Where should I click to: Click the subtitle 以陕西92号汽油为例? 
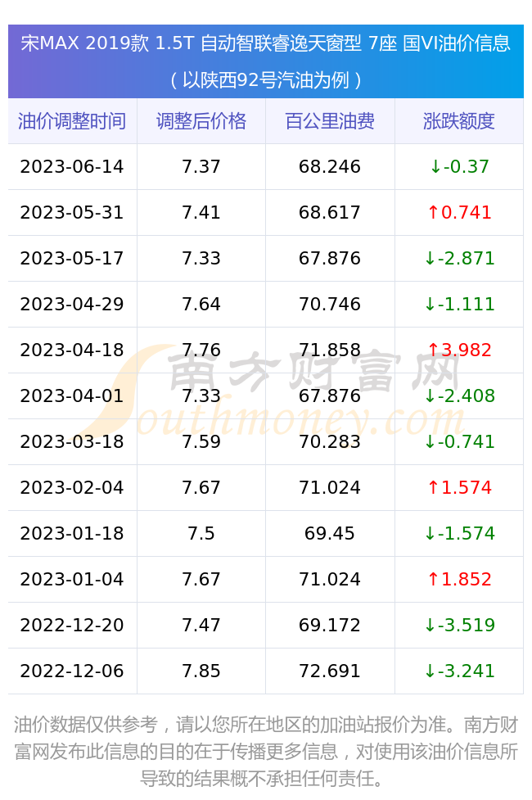(x=266, y=80)
